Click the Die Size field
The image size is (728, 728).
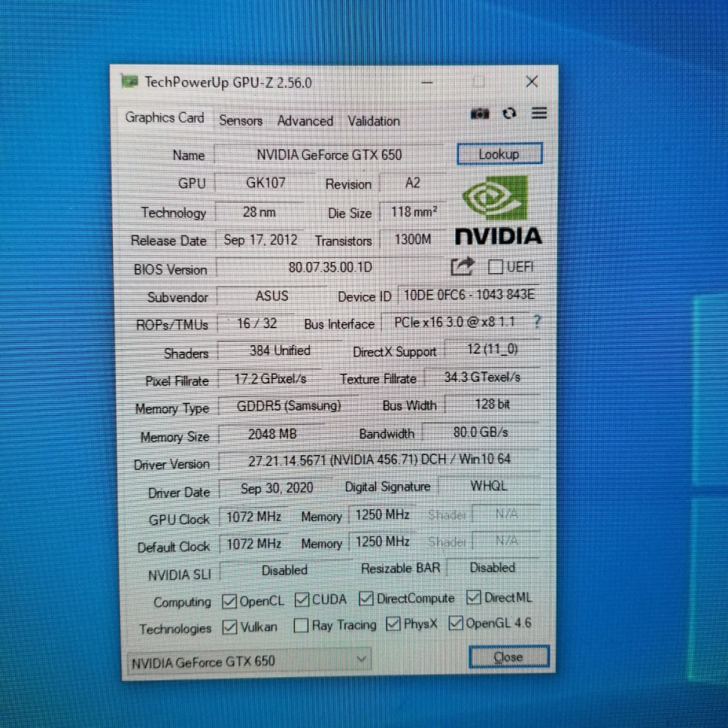point(413,212)
